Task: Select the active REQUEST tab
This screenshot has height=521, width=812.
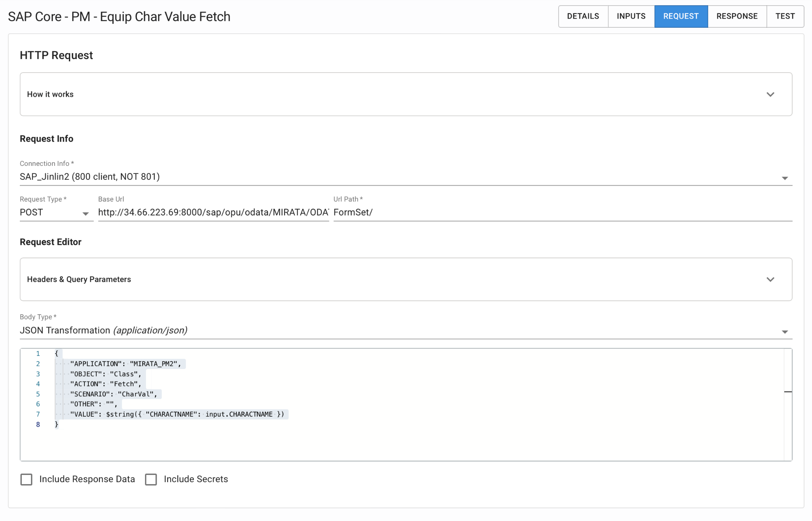Action: [x=681, y=16]
